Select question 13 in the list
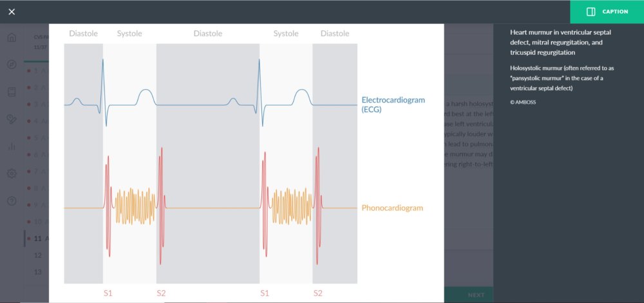The width and height of the screenshot is (644, 303). pyautogui.click(x=37, y=272)
